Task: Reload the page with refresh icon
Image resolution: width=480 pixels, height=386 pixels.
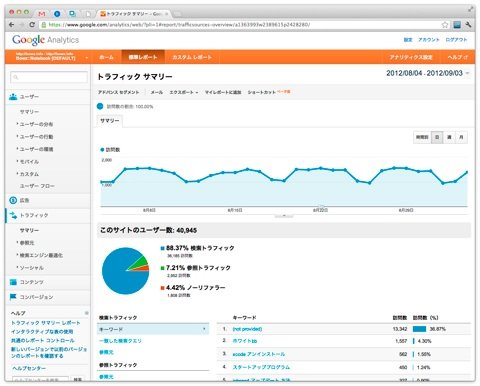Action: pyautogui.click(x=32, y=25)
